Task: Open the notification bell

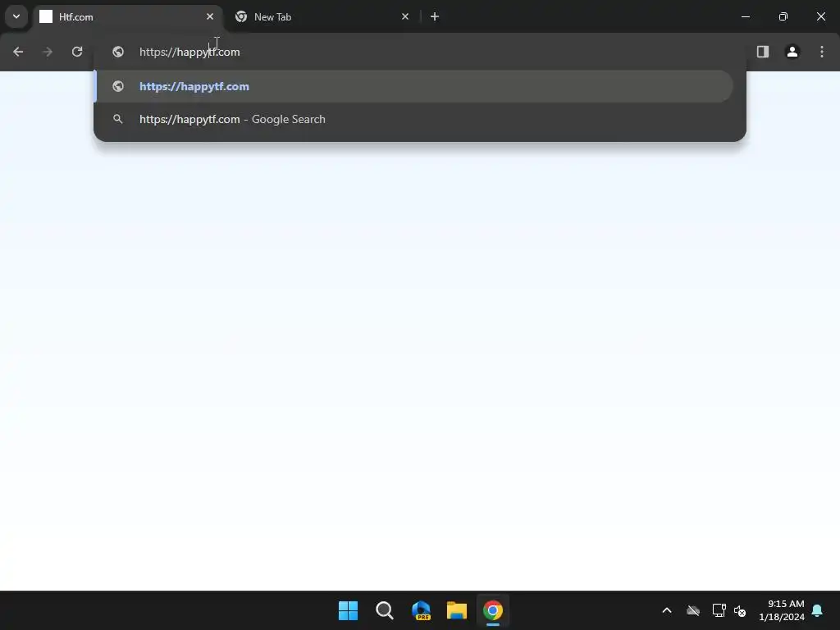Action: coord(818,610)
